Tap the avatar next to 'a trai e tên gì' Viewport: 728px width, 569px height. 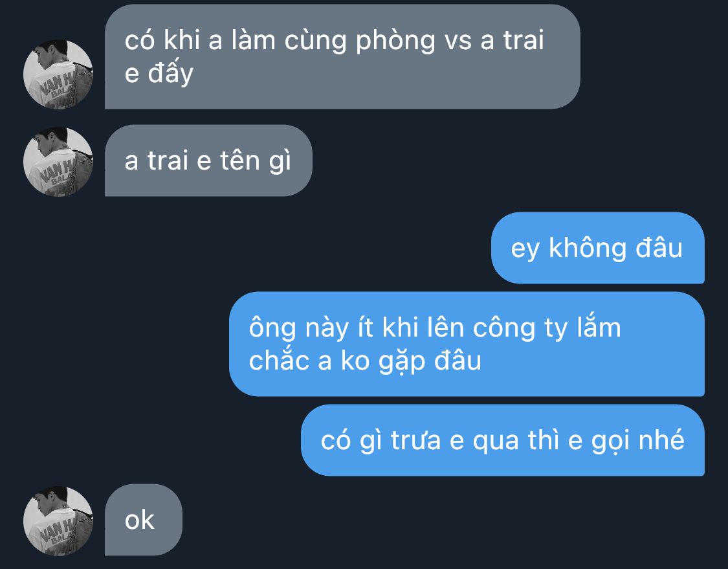[58, 162]
